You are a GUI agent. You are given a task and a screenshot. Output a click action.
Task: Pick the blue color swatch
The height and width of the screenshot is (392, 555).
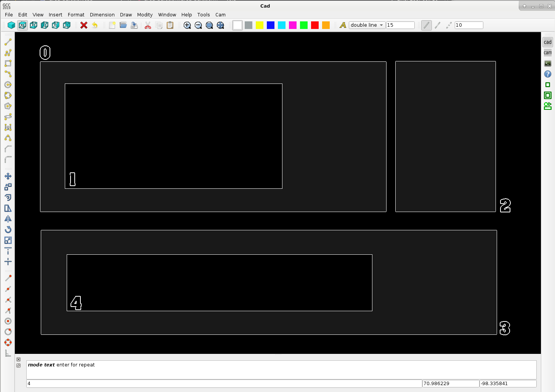click(271, 25)
